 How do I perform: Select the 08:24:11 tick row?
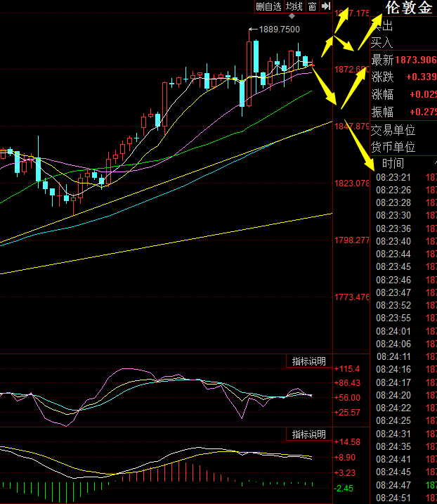406,356
